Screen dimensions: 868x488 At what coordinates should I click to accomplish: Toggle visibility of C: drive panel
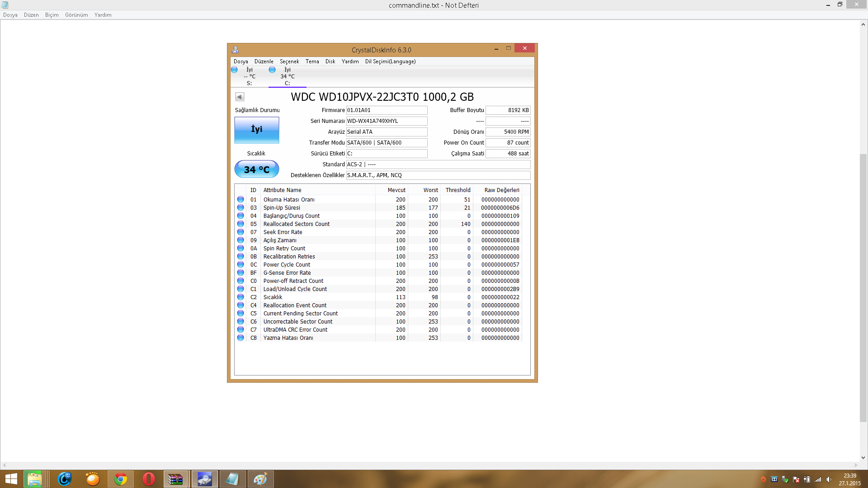286,75
